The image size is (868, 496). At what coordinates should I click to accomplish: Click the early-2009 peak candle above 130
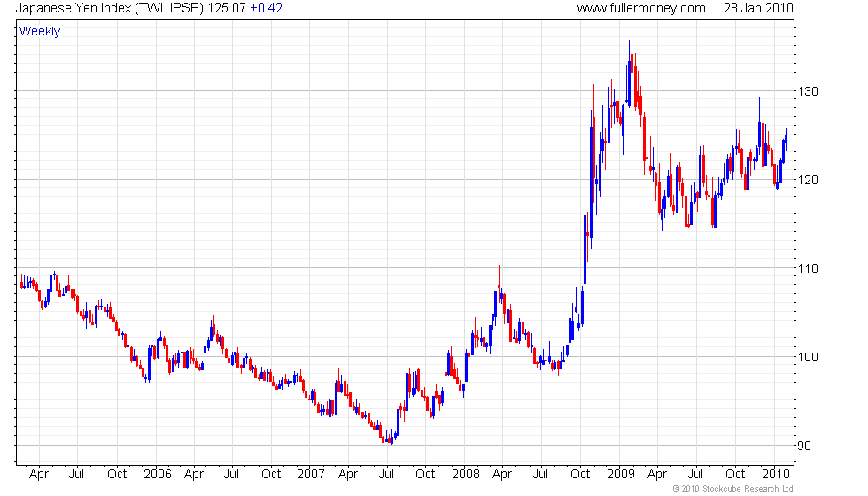click(629, 73)
